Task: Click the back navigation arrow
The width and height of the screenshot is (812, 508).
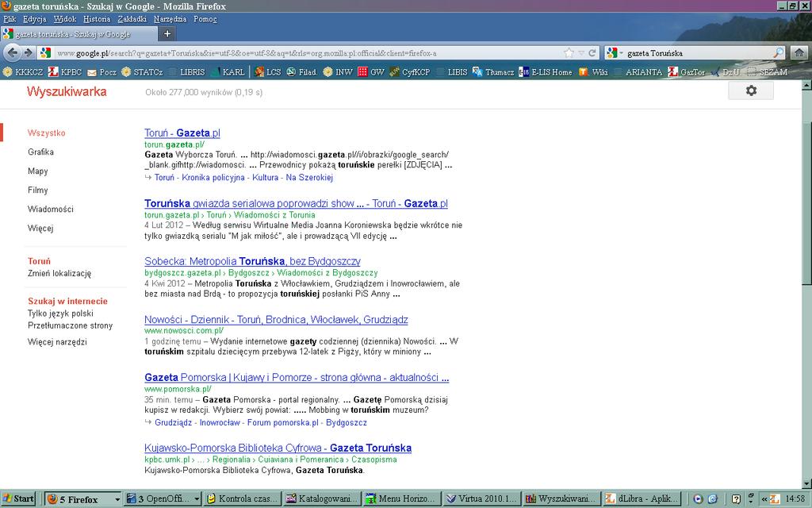Action: 13,52
